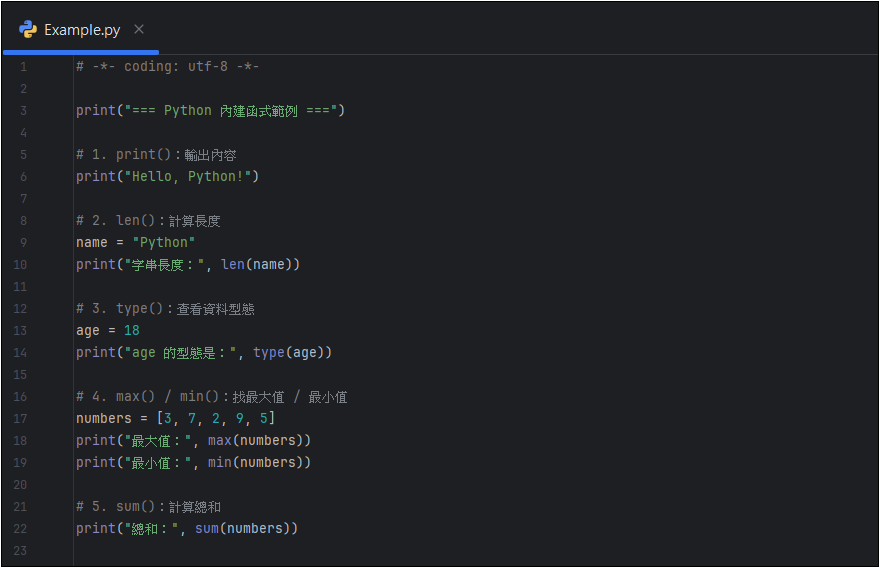Close the Example.py editor tab
The width and height of the screenshot is (880, 568).
139,29
